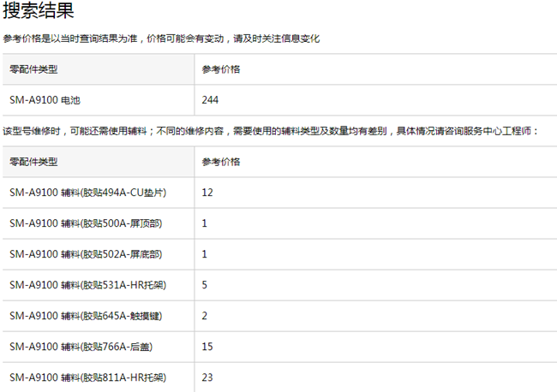Image resolution: width=557 pixels, height=392 pixels.
Task: Select the 胶贴766A-后盖 row label
Action: pos(81,347)
